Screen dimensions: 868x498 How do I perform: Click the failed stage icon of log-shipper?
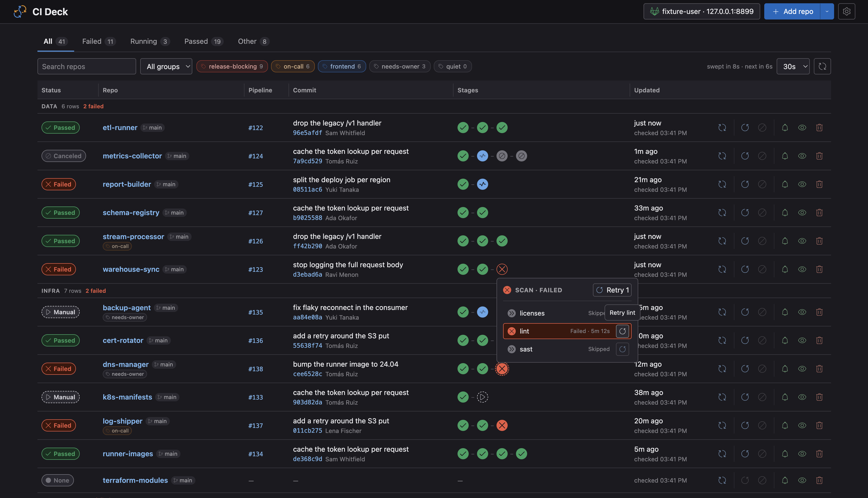(502, 425)
